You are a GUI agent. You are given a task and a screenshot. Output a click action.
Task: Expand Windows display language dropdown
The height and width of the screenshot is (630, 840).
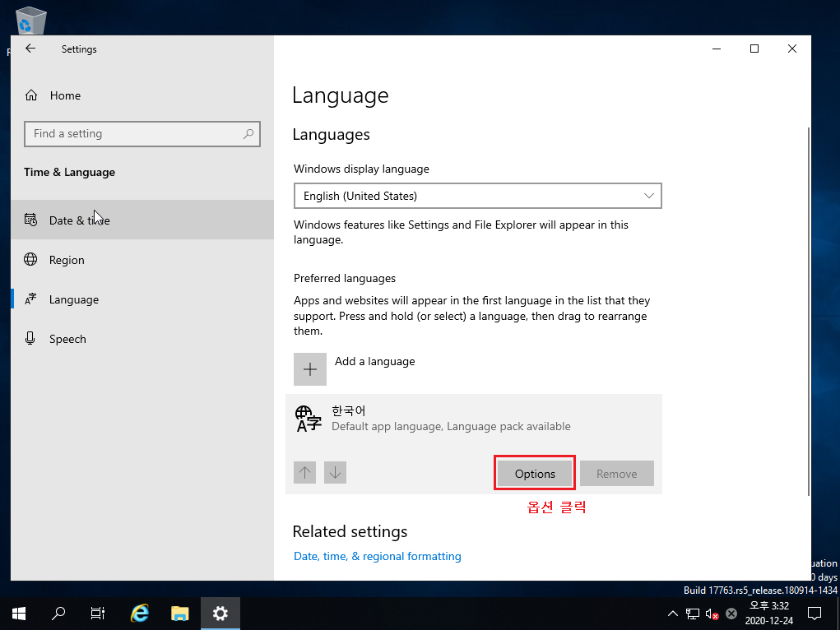point(477,196)
